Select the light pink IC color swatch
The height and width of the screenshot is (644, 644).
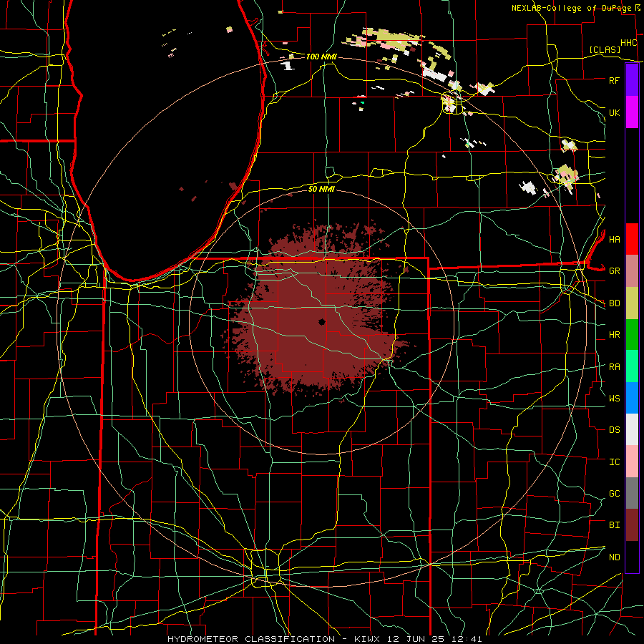[x=632, y=462]
